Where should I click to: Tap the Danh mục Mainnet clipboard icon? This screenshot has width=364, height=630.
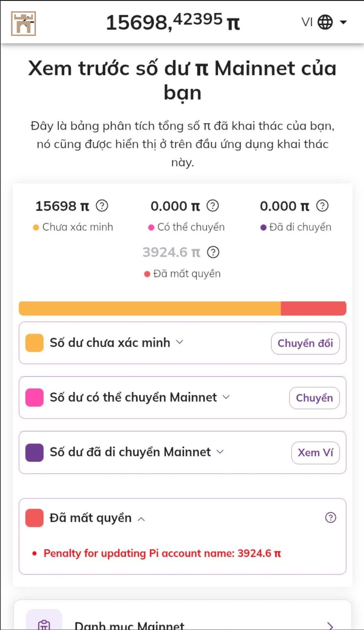[44, 622]
